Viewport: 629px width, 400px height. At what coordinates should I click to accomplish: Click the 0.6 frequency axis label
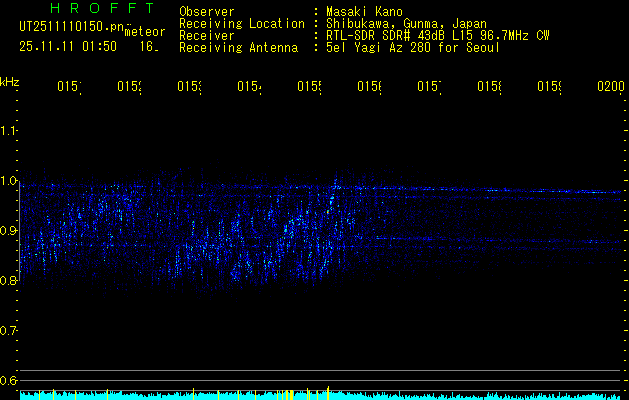[x=9, y=380]
